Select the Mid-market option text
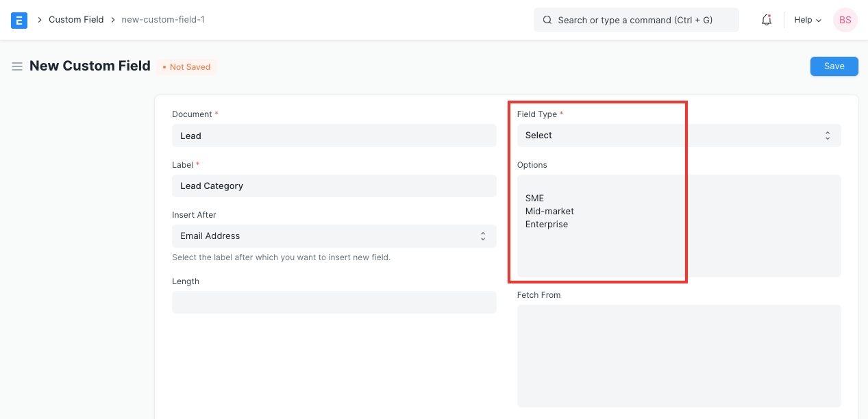This screenshot has width=868, height=419. point(549,211)
